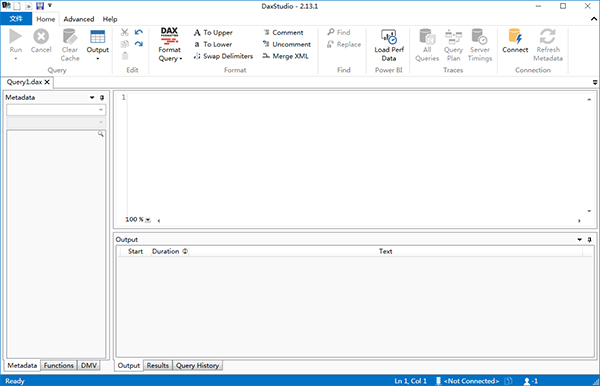Open the quick access toolbar customize dropdown

click(50, 5)
